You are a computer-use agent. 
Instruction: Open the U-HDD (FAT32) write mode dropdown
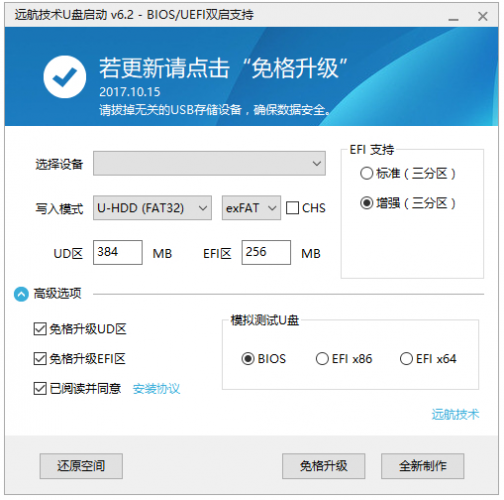[152, 208]
